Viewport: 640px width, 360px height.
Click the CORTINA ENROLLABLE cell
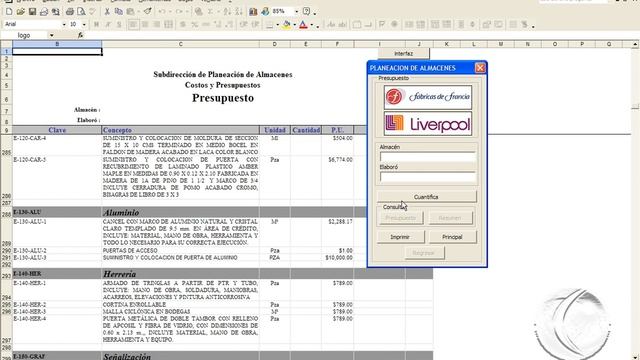(180, 304)
